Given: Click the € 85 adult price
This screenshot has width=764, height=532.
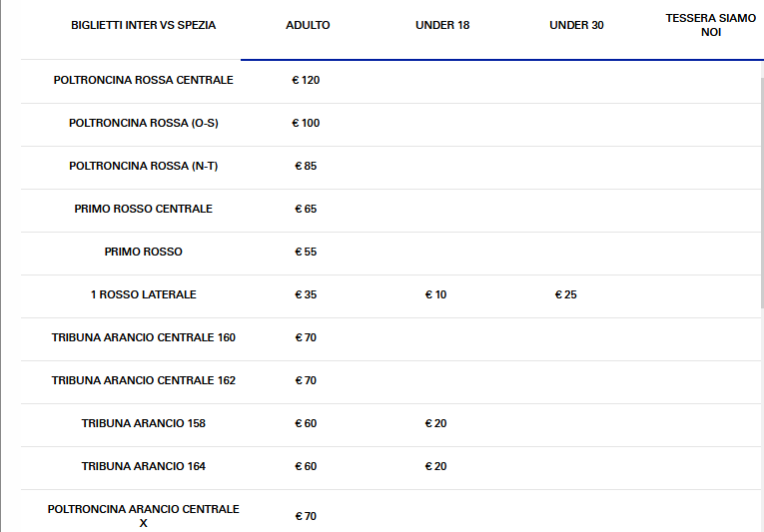Looking at the screenshot, I should [x=306, y=166].
